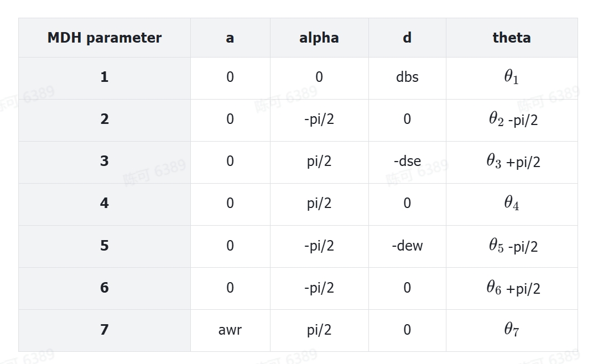This screenshot has height=364, width=593.
Task: Click the "a" column header
Action: point(230,38)
